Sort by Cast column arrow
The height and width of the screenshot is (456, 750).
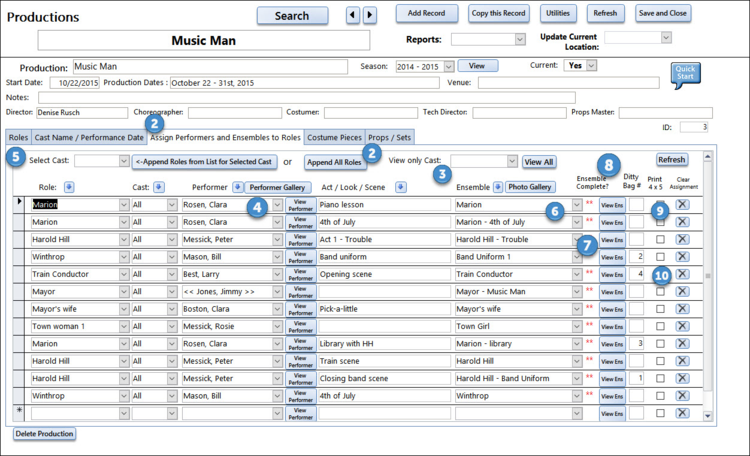159,187
